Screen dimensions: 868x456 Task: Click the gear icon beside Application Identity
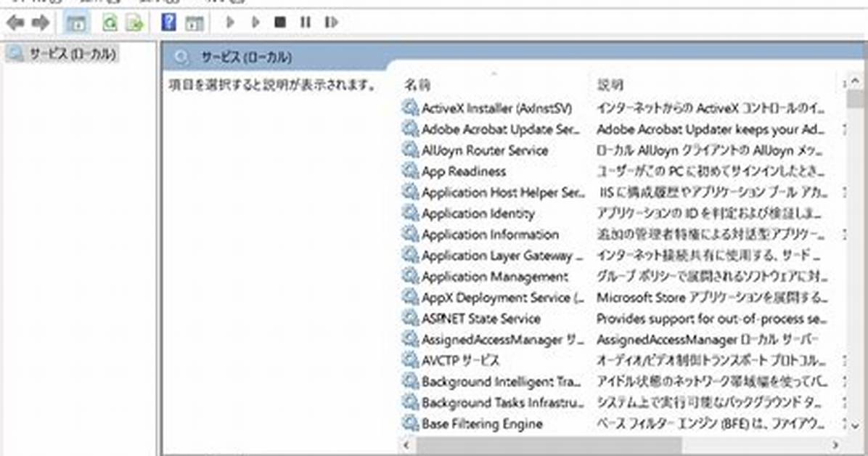[409, 213]
